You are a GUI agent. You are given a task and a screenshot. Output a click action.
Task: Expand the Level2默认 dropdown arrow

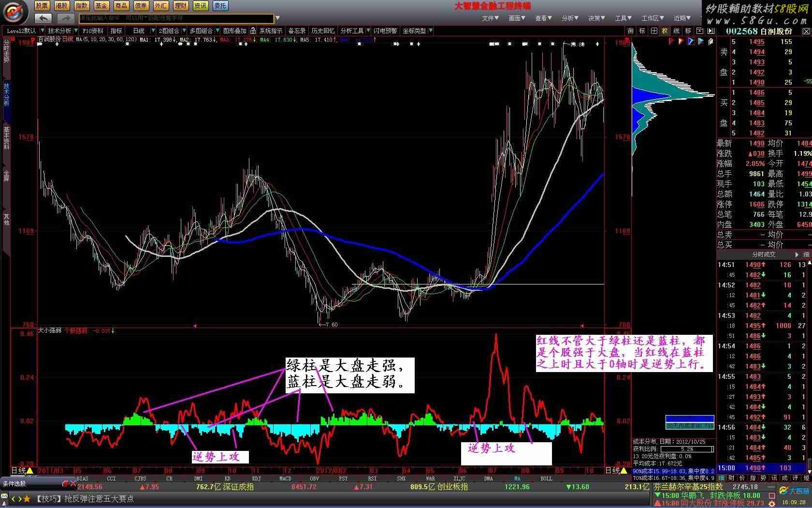click(x=43, y=30)
